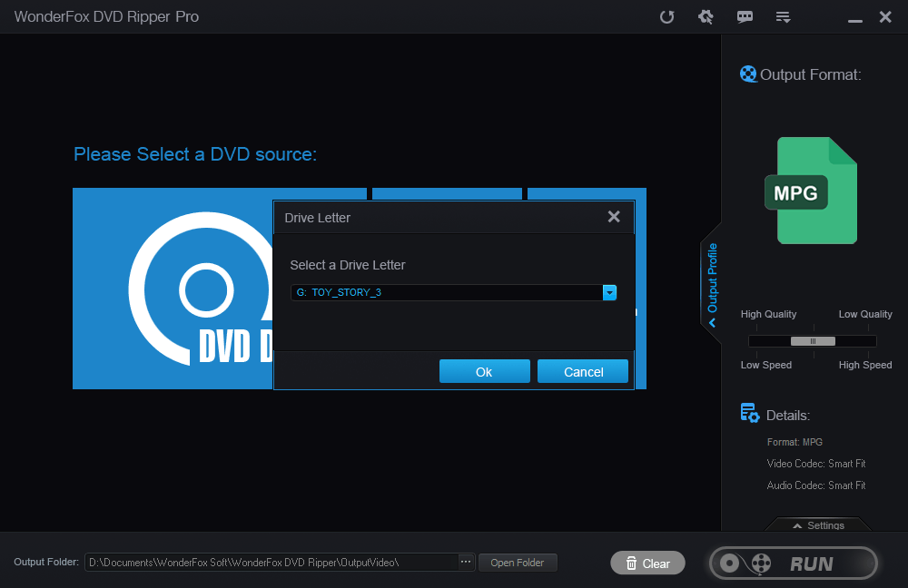Image resolution: width=908 pixels, height=588 pixels.
Task: Click 'Format: MPG' detail text
Action: coord(794,442)
